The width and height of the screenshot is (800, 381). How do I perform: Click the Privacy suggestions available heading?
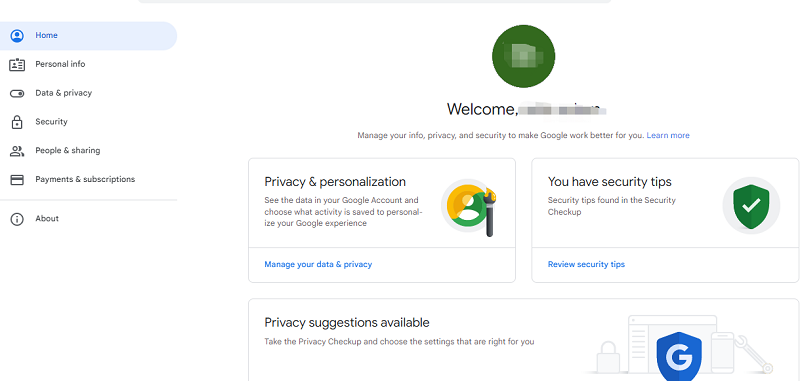pos(347,322)
